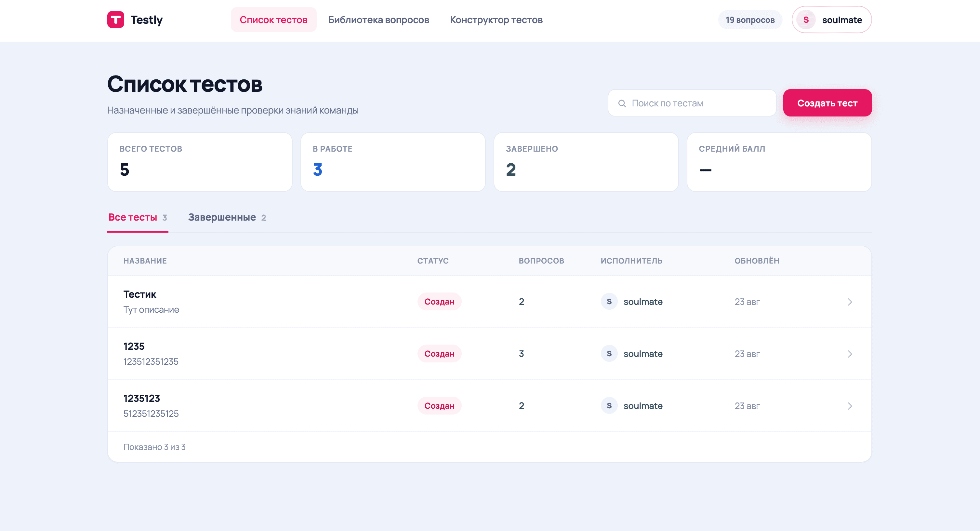The height and width of the screenshot is (531, 980).
Task: Click the Создать тест button
Action: click(x=827, y=103)
